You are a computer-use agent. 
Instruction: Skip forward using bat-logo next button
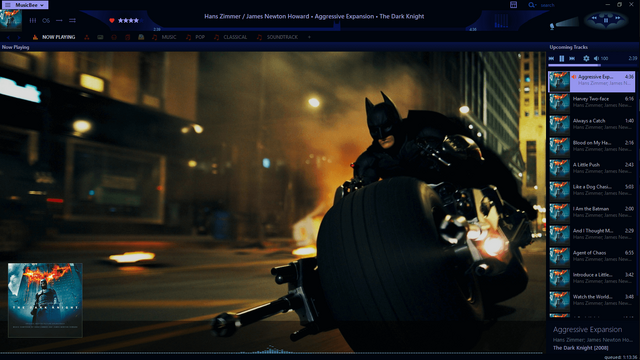618,18
